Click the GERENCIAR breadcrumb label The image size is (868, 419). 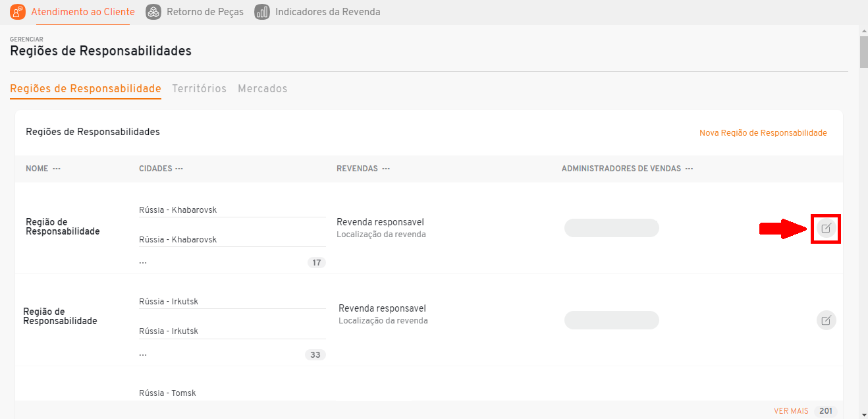click(x=26, y=40)
